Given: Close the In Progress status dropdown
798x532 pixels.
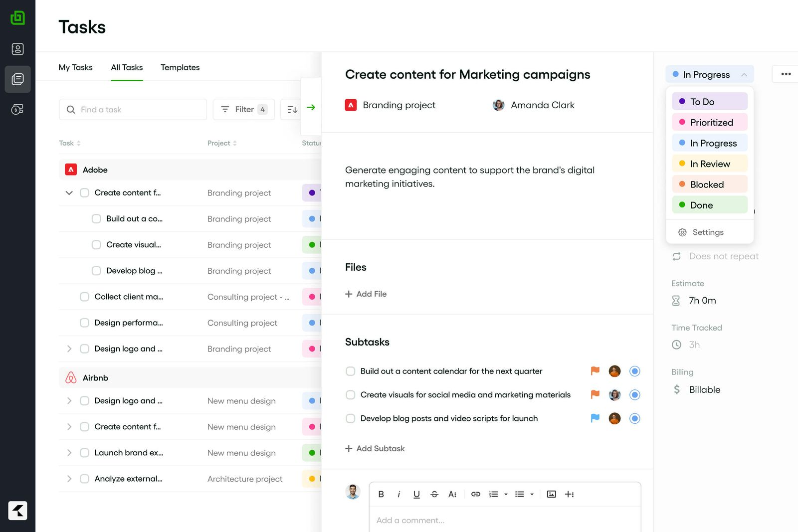Looking at the screenshot, I should click(710, 74).
